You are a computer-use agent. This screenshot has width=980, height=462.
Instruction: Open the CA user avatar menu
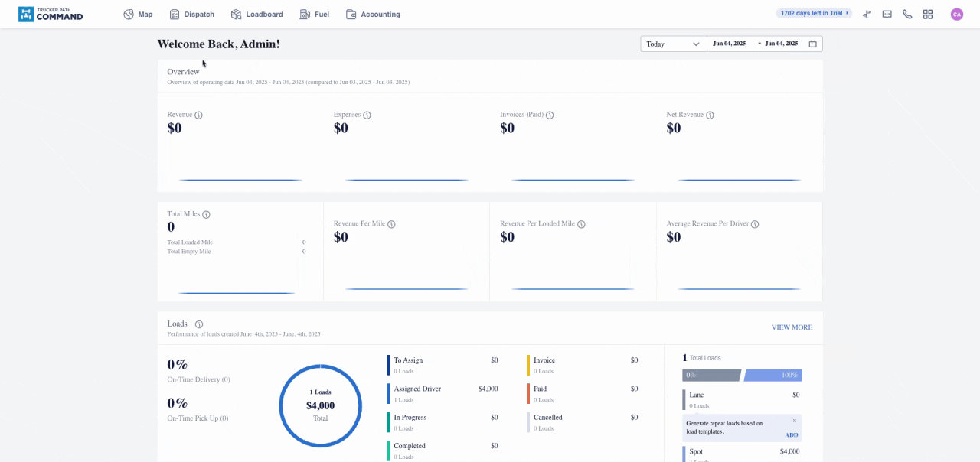tap(956, 14)
